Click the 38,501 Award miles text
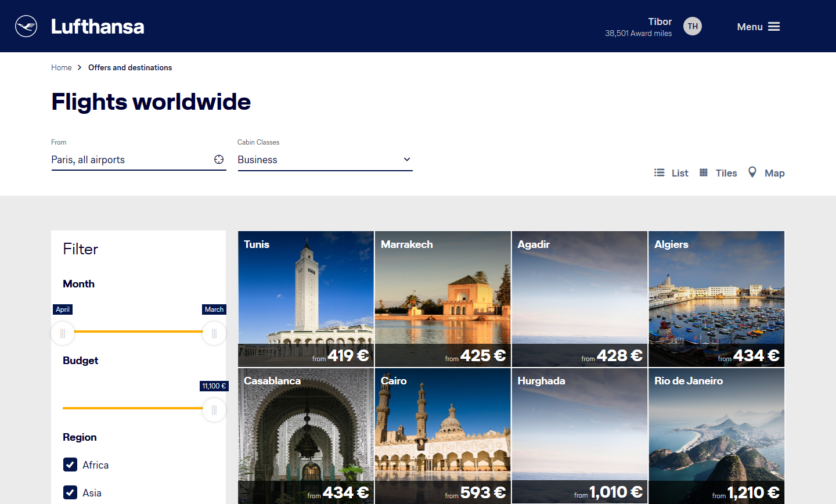 click(x=639, y=34)
